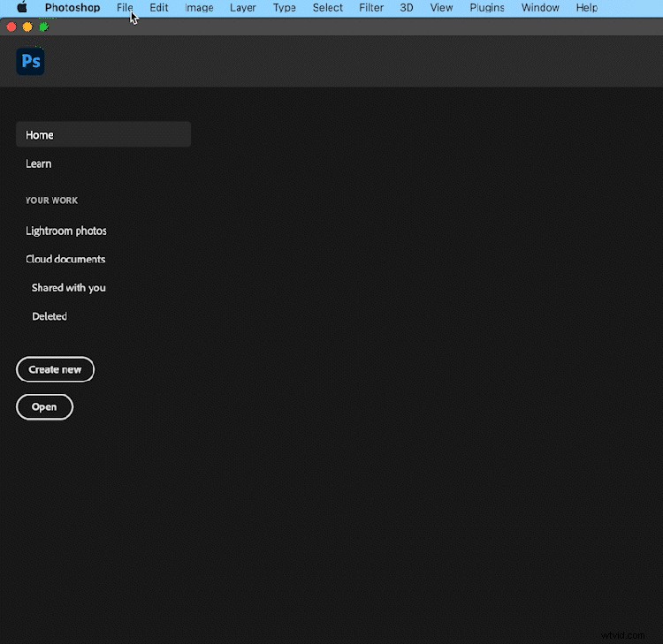Image resolution: width=663 pixels, height=644 pixels.
Task: Switch to the Learn section
Action: (39, 163)
